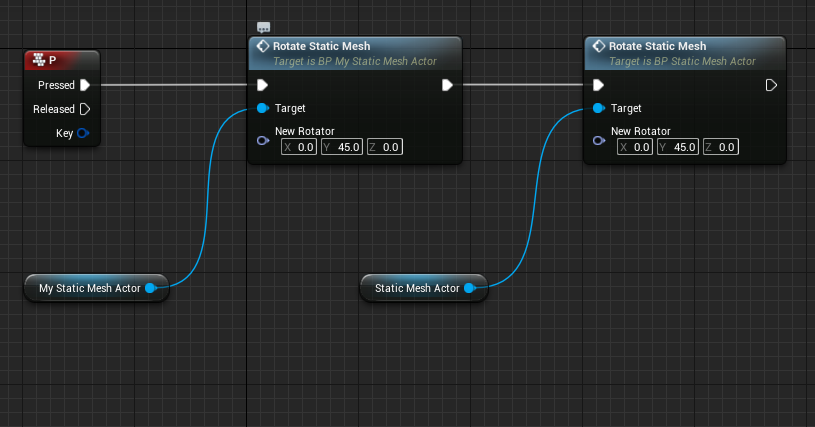Edit X value field on second Rotate Static Mesh node
The image size is (815, 427).
[x=635, y=147]
